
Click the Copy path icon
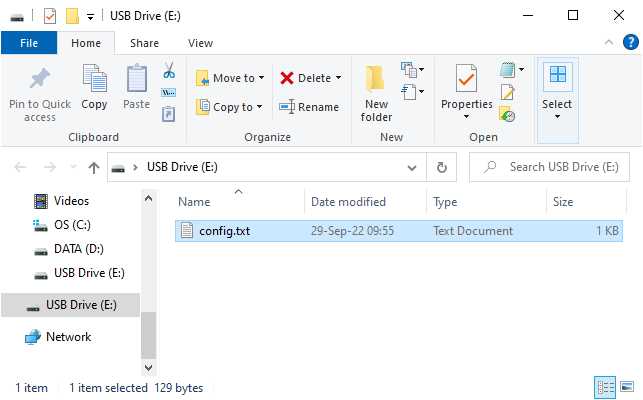[169, 92]
